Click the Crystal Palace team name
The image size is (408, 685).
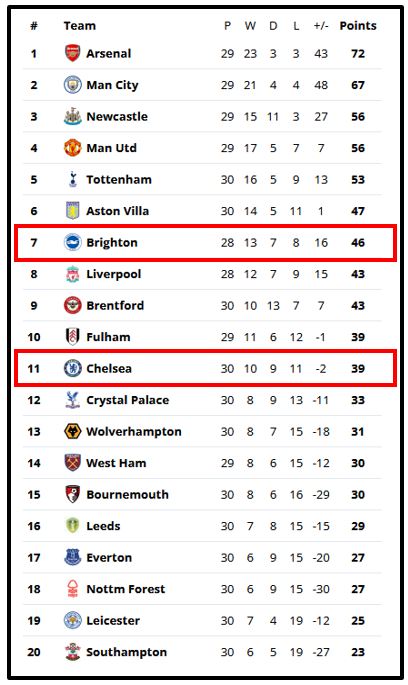click(128, 400)
